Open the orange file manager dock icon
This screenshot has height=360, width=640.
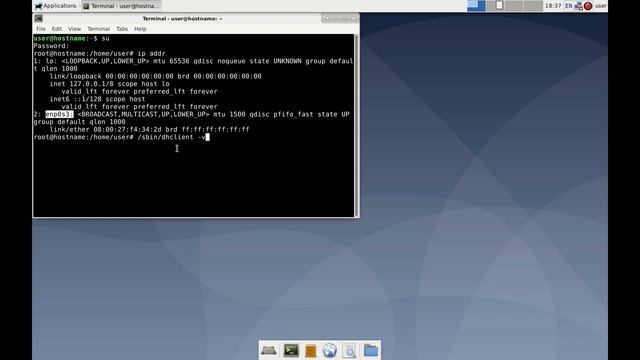[311, 351]
